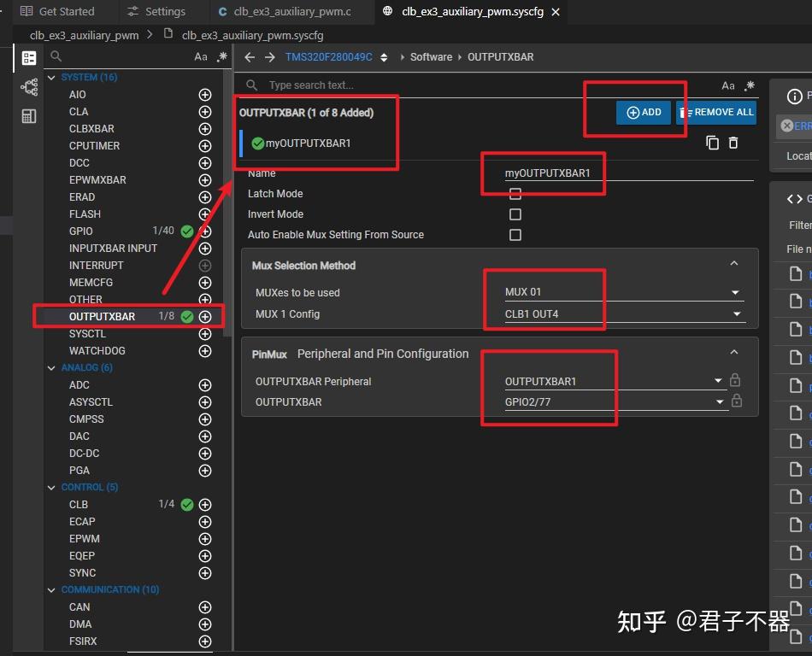Viewport: 812px width, 656px height.
Task: Click the lock icon beside GPIO2/77
Action: click(x=736, y=401)
